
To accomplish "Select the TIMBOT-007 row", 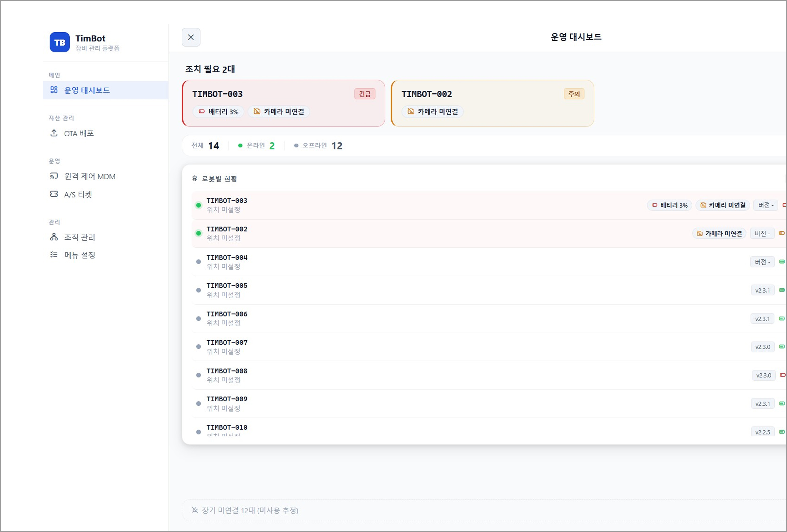I will tap(489, 347).
